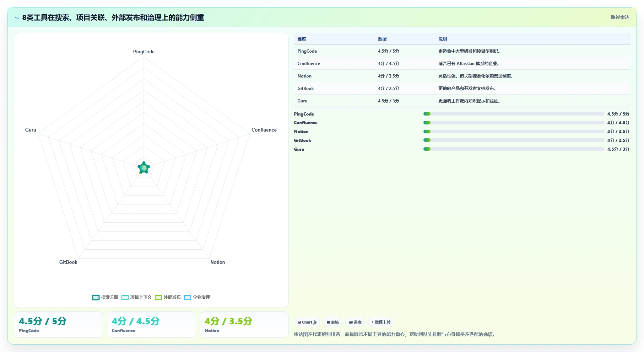This screenshot has width=644, height=352.
Task: Click the Notion label in the progress list
Action: pyautogui.click(x=301, y=132)
